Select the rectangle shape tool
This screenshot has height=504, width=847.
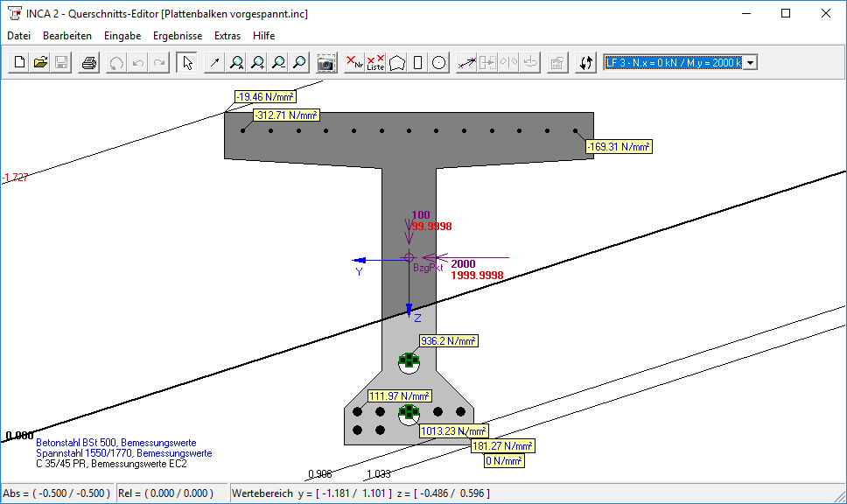click(x=418, y=62)
